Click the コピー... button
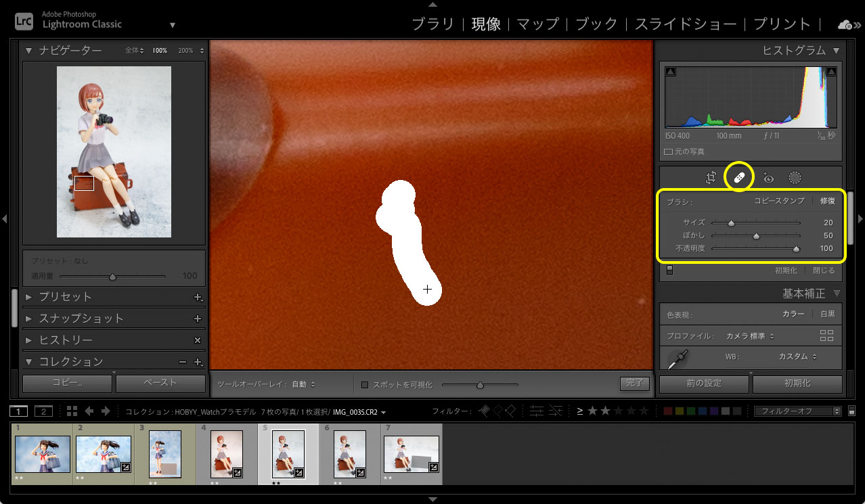 (67, 383)
